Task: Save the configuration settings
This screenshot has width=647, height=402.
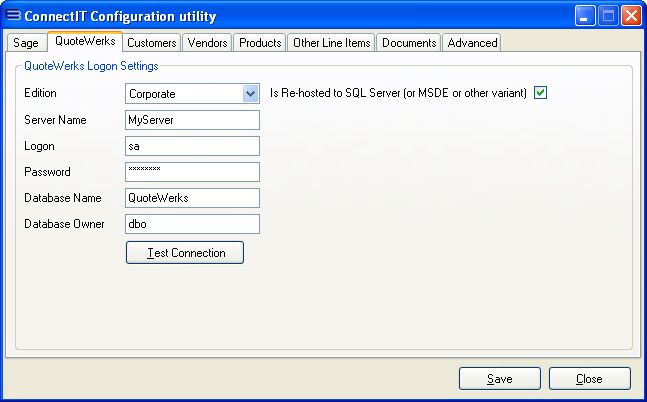Action: [x=500, y=378]
